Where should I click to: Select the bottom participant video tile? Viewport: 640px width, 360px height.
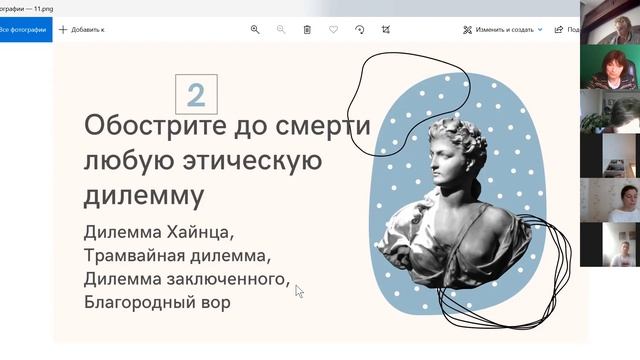(x=610, y=244)
